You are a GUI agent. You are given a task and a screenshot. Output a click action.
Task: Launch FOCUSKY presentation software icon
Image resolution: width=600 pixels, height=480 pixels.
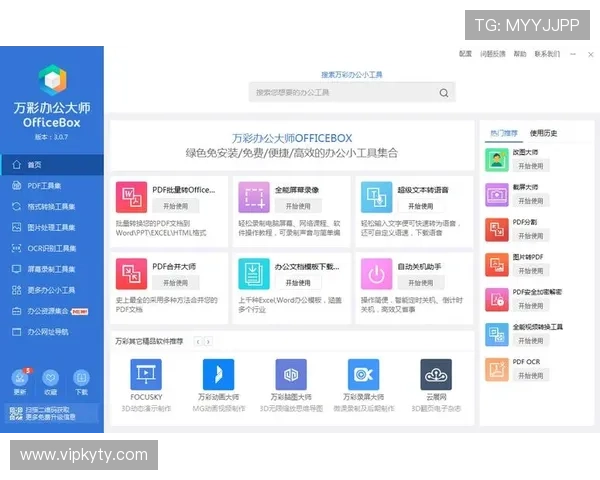coord(146,374)
